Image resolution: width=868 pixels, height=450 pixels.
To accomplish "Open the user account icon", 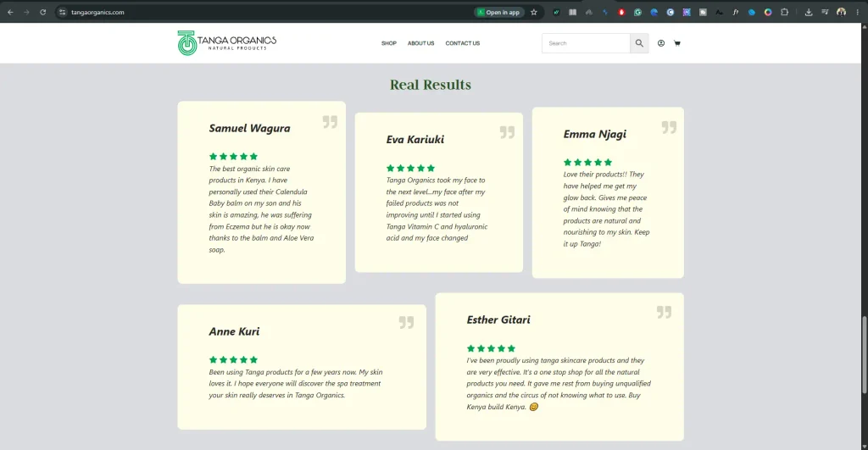I will [661, 43].
